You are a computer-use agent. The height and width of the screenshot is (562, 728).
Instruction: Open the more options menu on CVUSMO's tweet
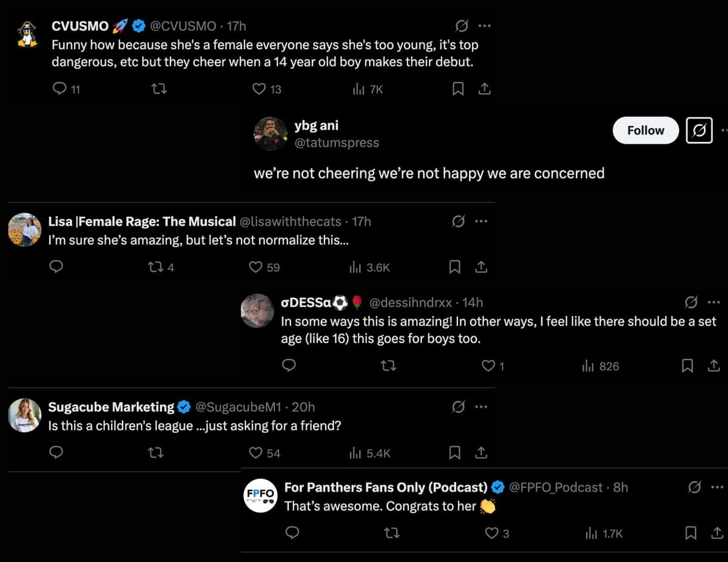click(485, 25)
